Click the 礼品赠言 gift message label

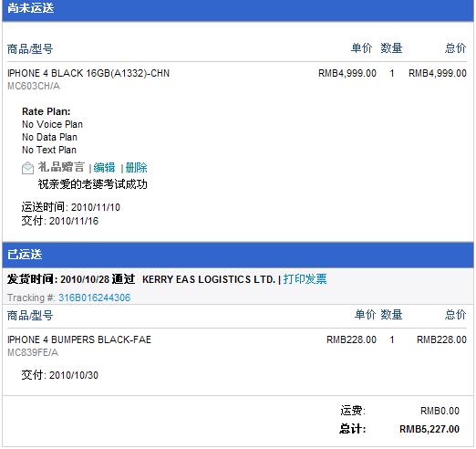[x=61, y=167]
